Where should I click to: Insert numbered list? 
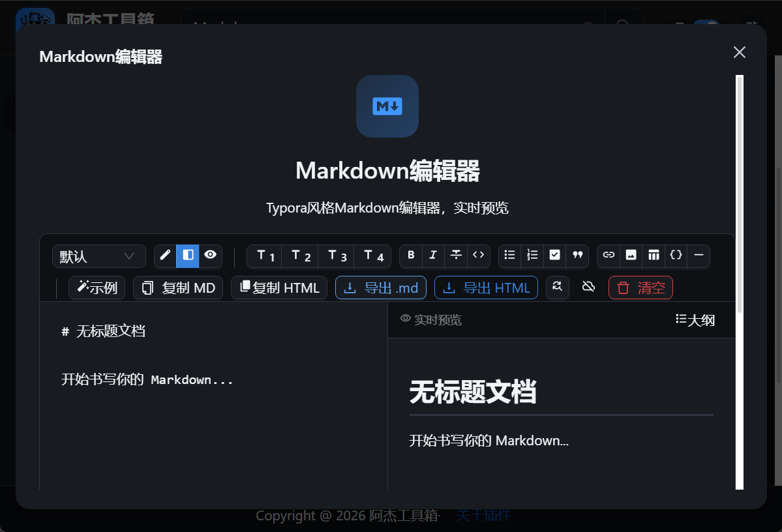click(532, 256)
